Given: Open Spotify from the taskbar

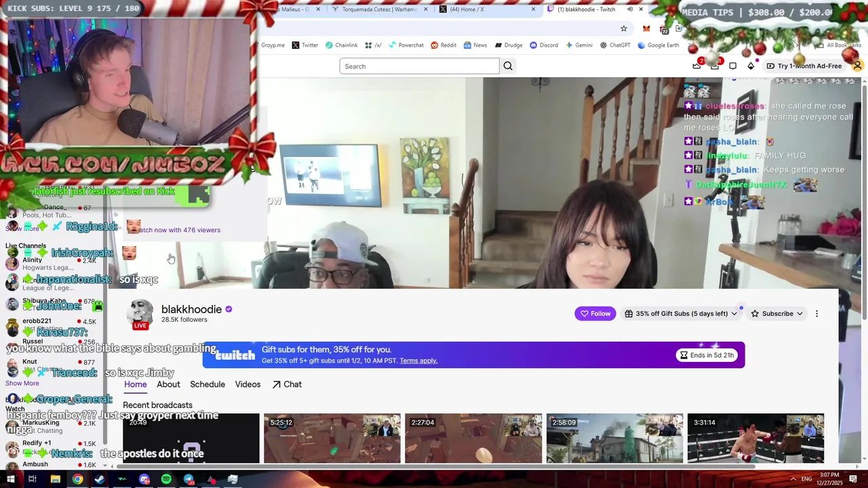Looking at the screenshot, I should pyautogui.click(x=166, y=479).
